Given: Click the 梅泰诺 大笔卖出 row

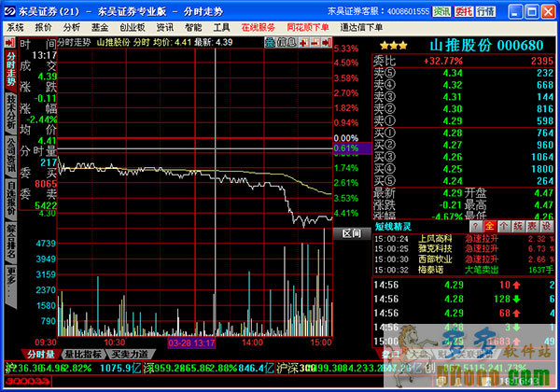Looking at the screenshot, I should click(x=464, y=270).
